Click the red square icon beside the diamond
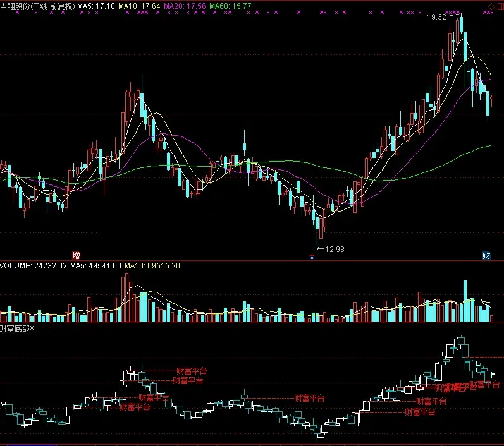 coord(501,6)
